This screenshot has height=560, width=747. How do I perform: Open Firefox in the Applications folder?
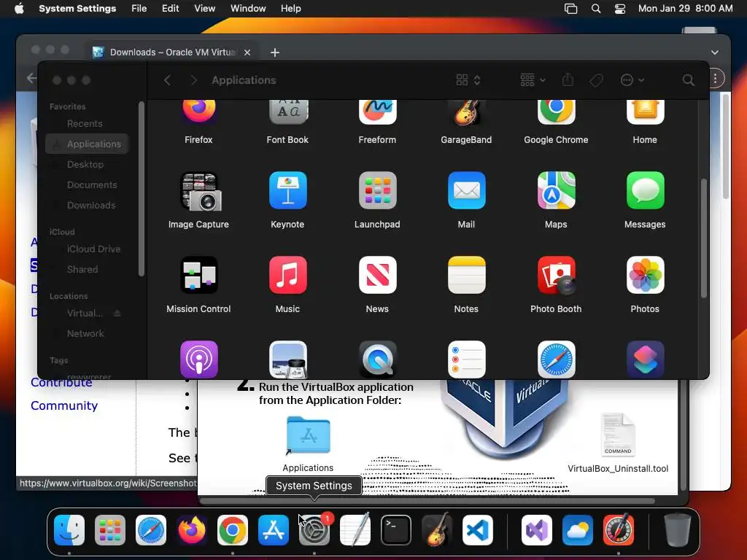tap(198, 113)
